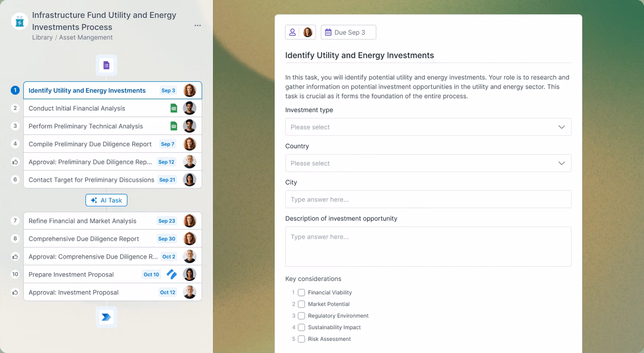
Task: Click the Power Automate icon below task list
Action: [x=106, y=317]
